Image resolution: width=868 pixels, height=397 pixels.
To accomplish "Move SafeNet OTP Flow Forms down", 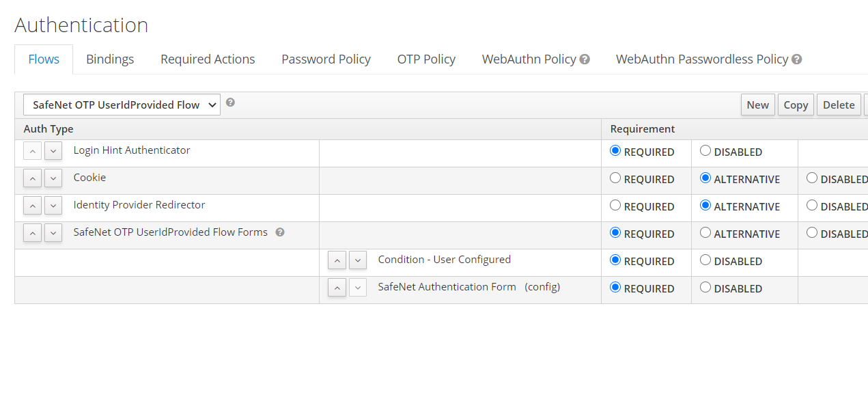I will click(x=53, y=233).
